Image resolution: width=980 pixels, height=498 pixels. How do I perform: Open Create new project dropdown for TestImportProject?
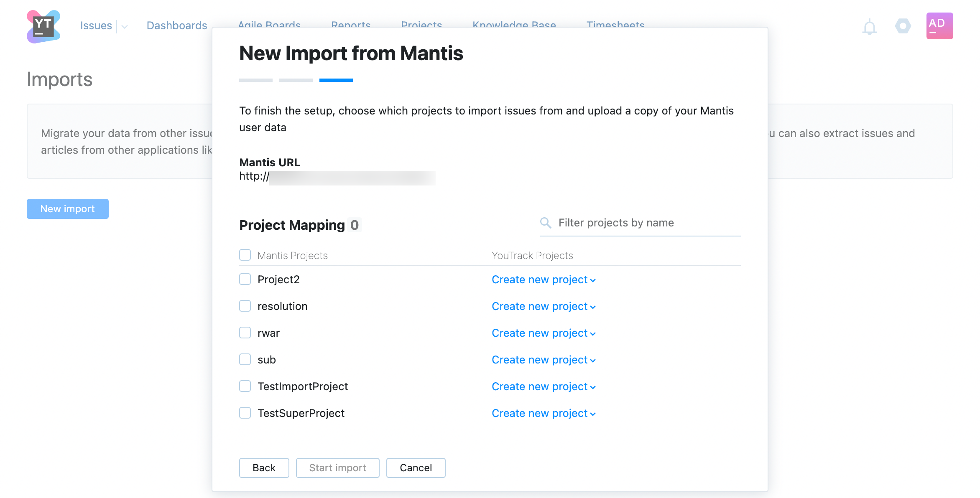point(544,386)
